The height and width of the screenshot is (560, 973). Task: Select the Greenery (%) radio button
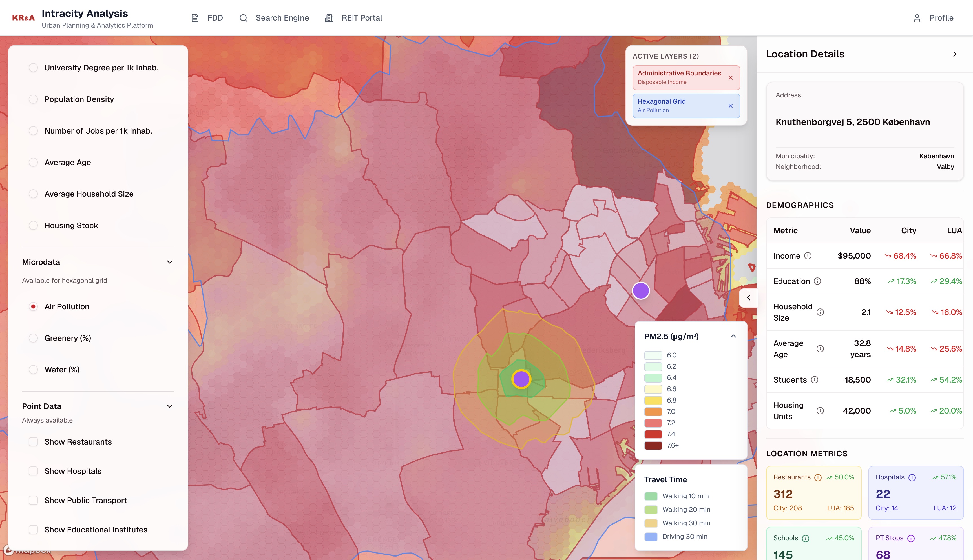pyautogui.click(x=34, y=338)
